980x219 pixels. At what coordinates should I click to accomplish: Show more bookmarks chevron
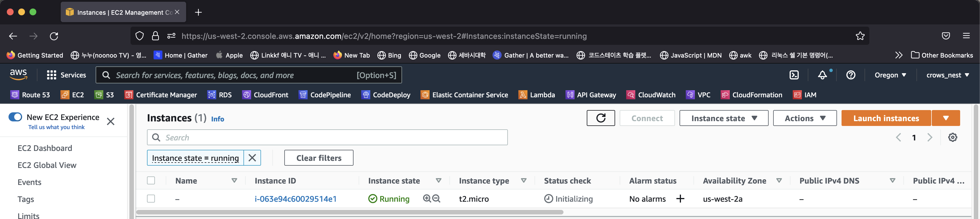(x=899, y=55)
